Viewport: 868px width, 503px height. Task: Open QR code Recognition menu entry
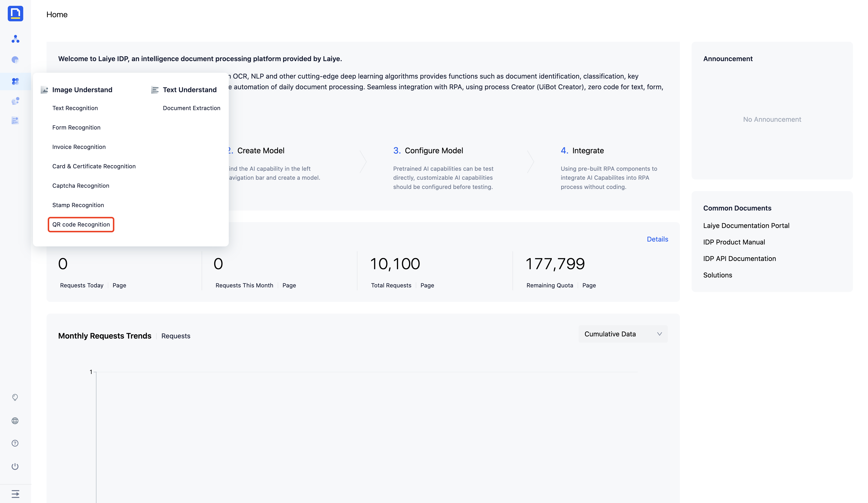[x=81, y=224]
